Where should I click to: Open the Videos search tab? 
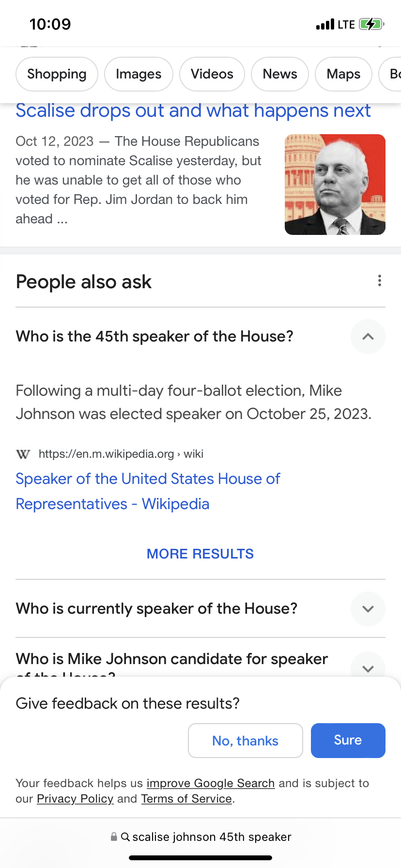(212, 74)
